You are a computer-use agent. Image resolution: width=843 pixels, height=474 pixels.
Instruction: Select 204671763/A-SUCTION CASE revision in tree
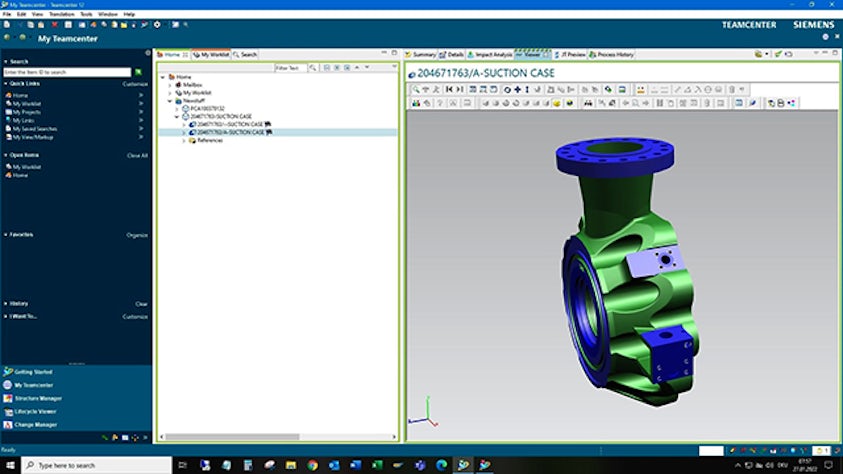coord(230,132)
